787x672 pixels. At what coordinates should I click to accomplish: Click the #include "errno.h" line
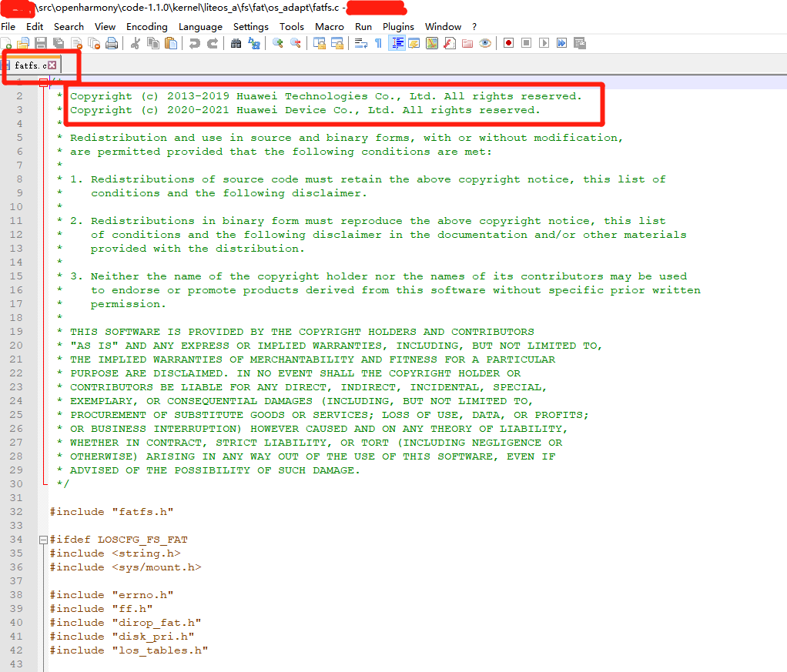(112, 595)
